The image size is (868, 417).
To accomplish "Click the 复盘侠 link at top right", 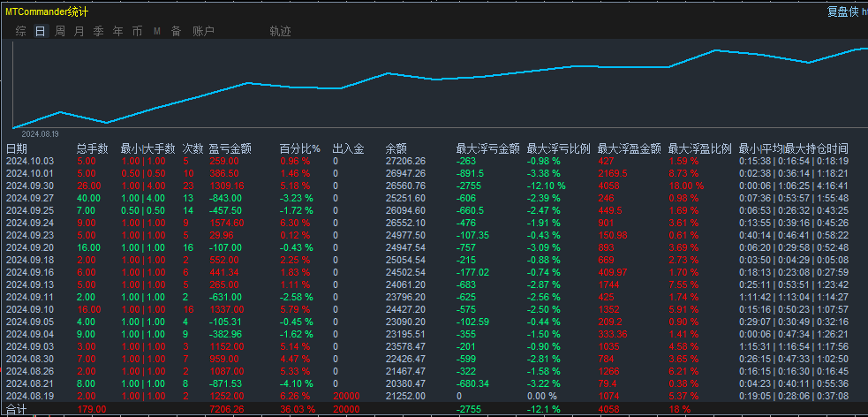I will (843, 11).
